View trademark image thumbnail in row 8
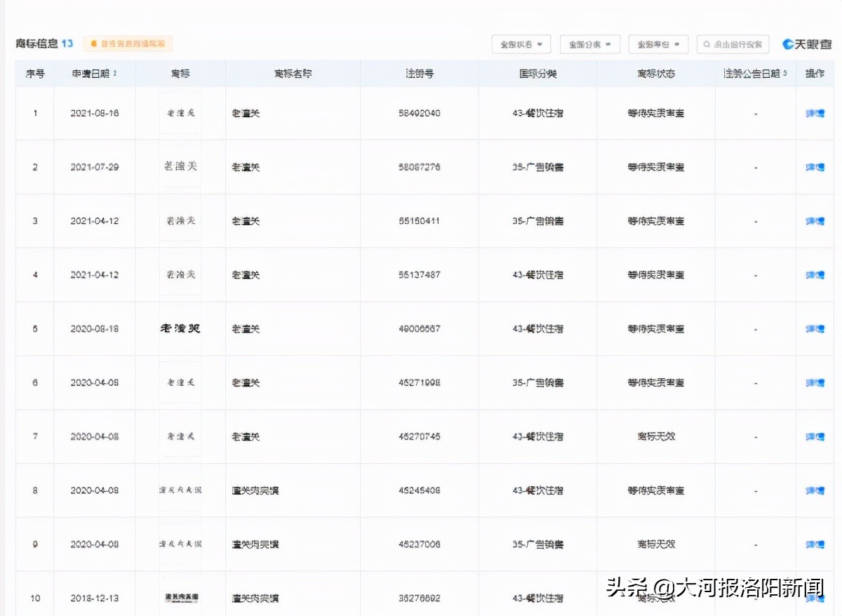This screenshot has width=842, height=616. point(180,490)
